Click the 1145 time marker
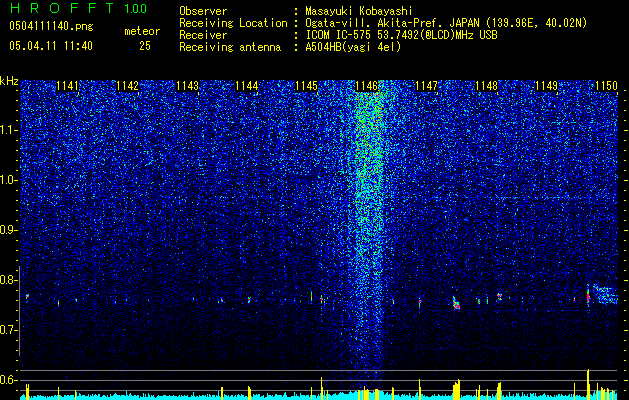 306,86
